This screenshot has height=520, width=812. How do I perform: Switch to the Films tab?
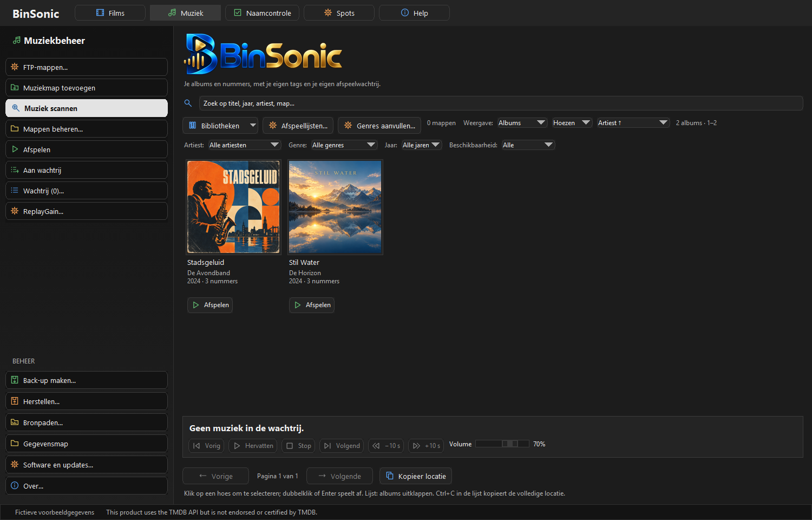pyautogui.click(x=110, y=13)
